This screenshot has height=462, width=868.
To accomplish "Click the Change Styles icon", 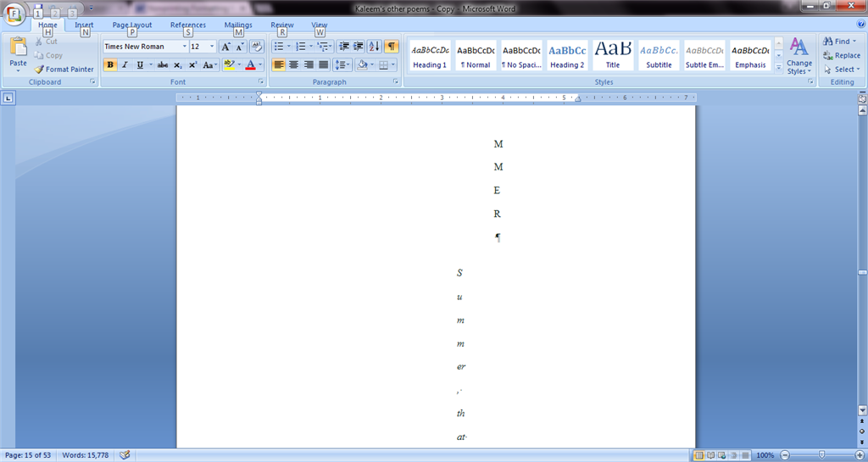I will pos(798,47).
